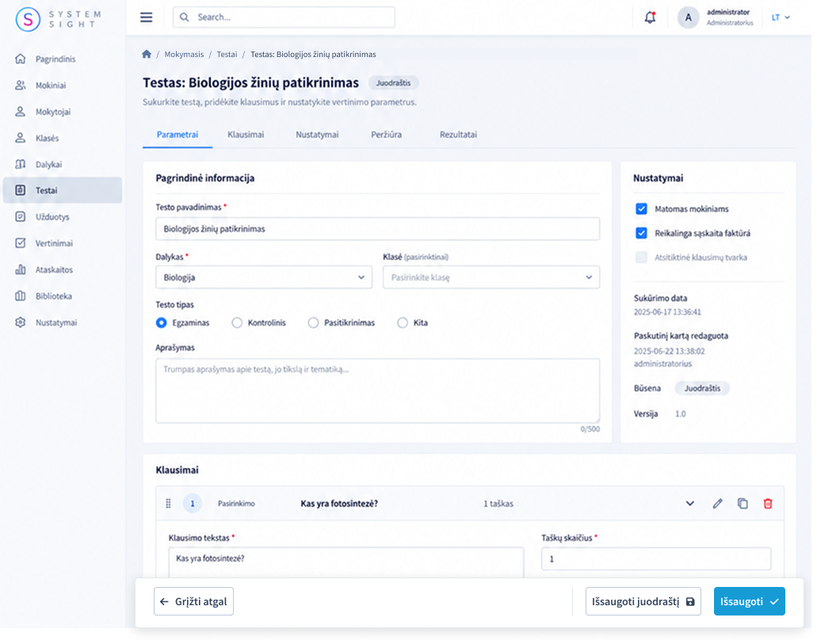
Task: Open Dalykai in the sidebar
Action: [63, 164]
